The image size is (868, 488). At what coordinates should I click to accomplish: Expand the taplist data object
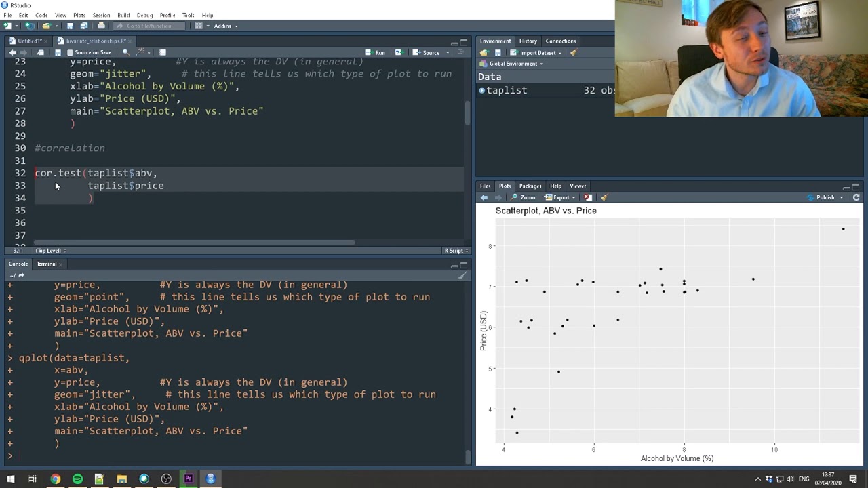tap(481, 90)
